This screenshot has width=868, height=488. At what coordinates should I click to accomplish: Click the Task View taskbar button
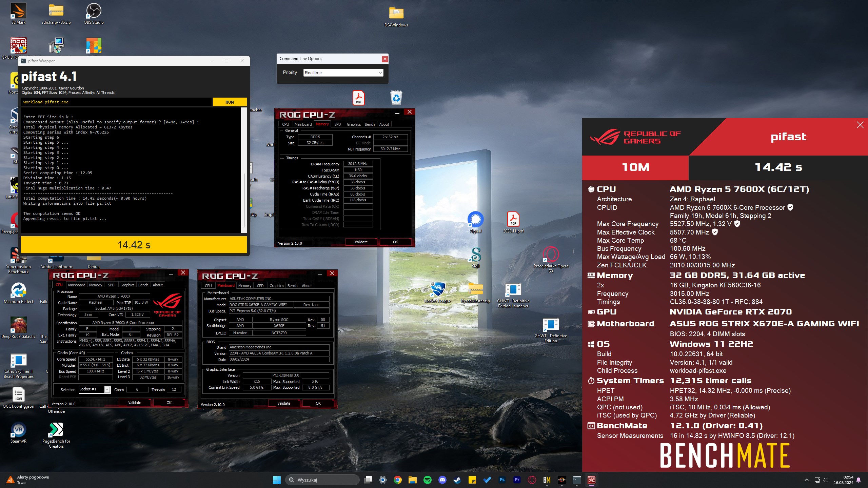[x=368, y=480]
